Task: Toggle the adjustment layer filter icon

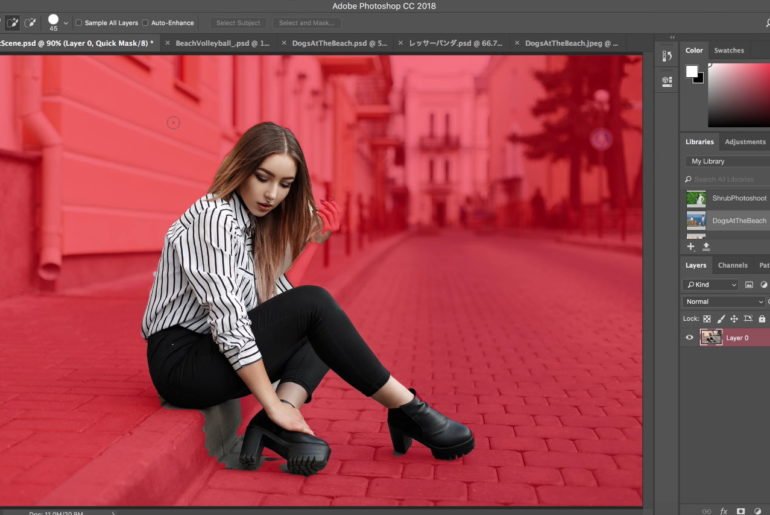Action: click(764, 285)
